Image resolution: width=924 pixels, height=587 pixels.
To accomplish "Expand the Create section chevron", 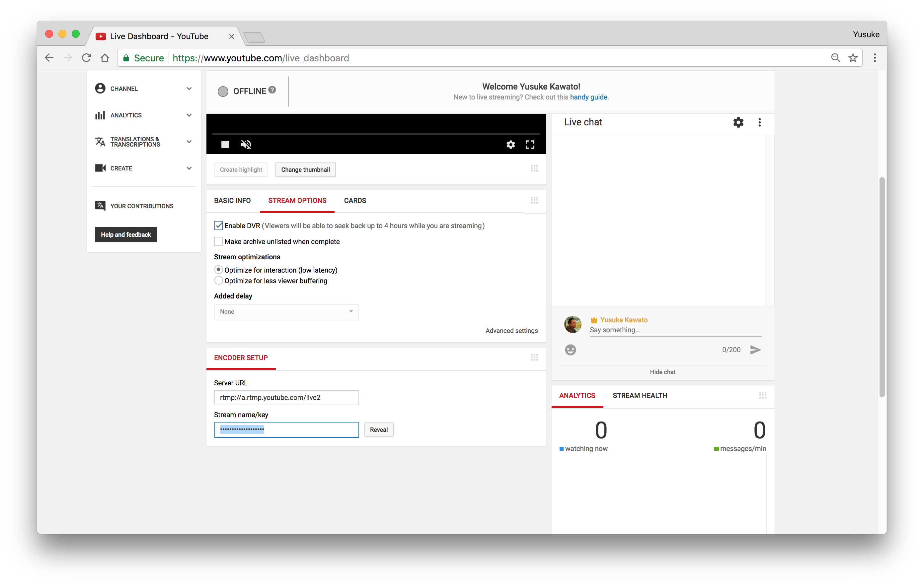I will pyautogui.click(x=189, y=168).
